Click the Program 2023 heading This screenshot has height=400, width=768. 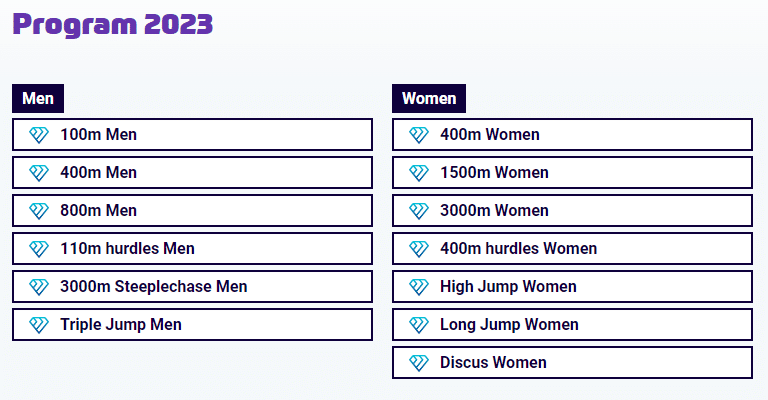[113, 24]
